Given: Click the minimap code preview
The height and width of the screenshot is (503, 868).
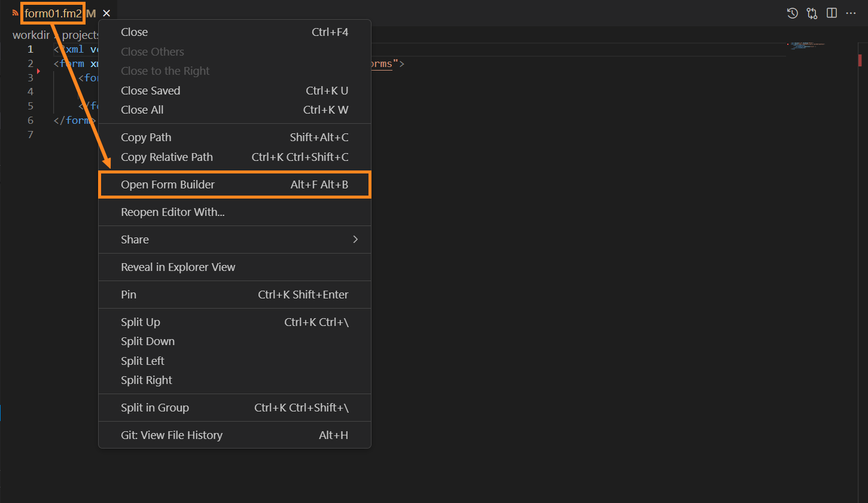Looking at the screenshot, I should (x=808, y=45).
